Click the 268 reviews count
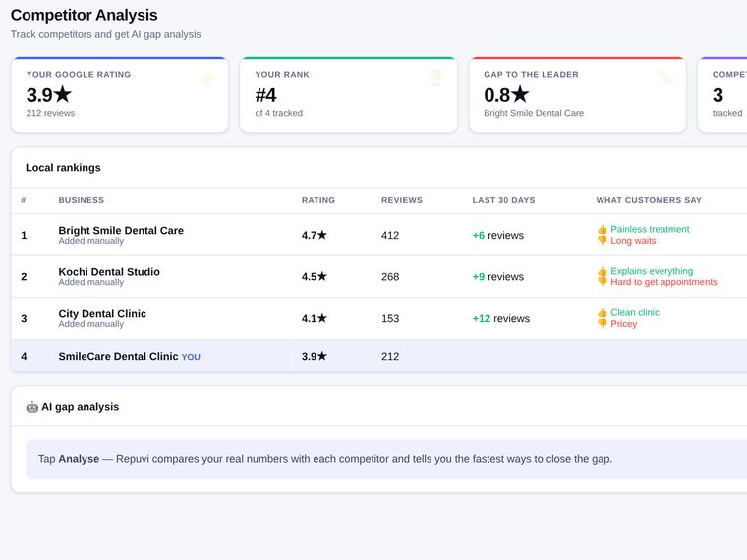 (x=390, y=277)
